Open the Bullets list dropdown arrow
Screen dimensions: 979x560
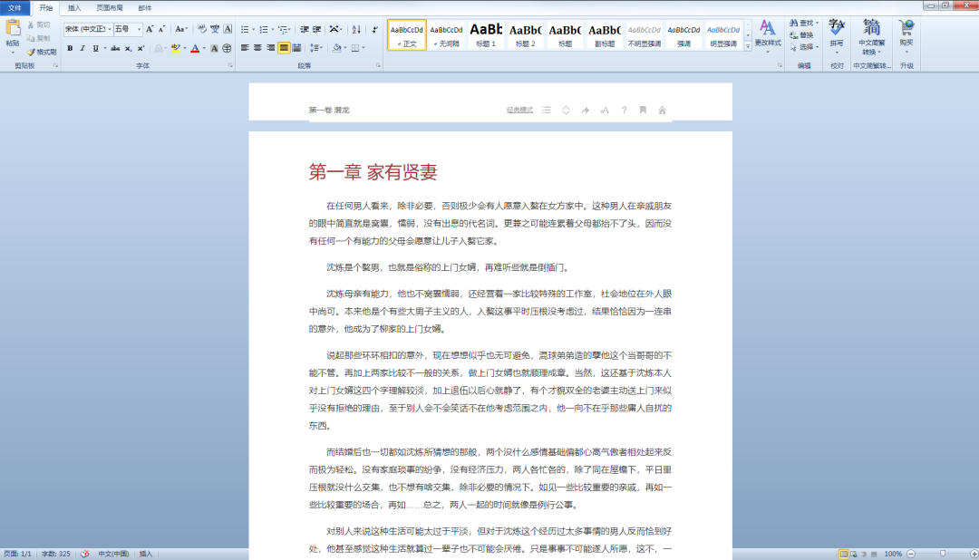click(253, 29)
